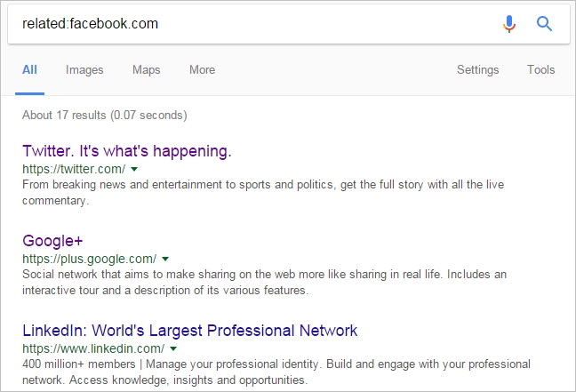Expand the dropdown arrow next to plus.google.com

[x=165, y=259]
